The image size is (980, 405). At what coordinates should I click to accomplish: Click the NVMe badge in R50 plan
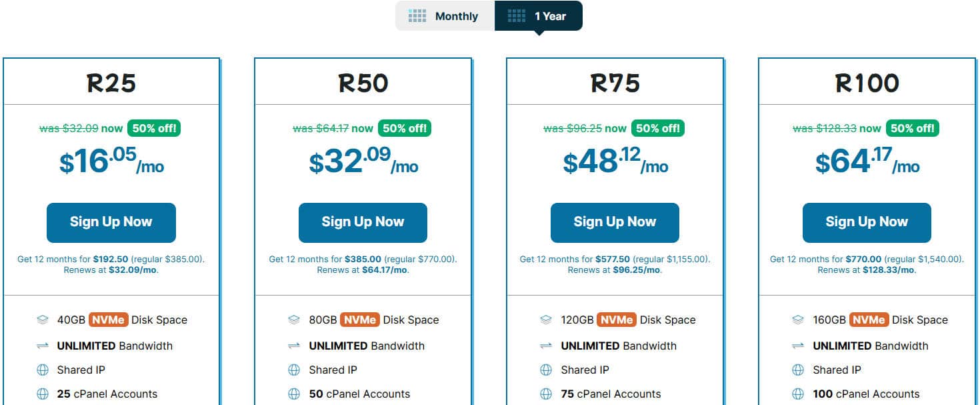coord(359,320)
